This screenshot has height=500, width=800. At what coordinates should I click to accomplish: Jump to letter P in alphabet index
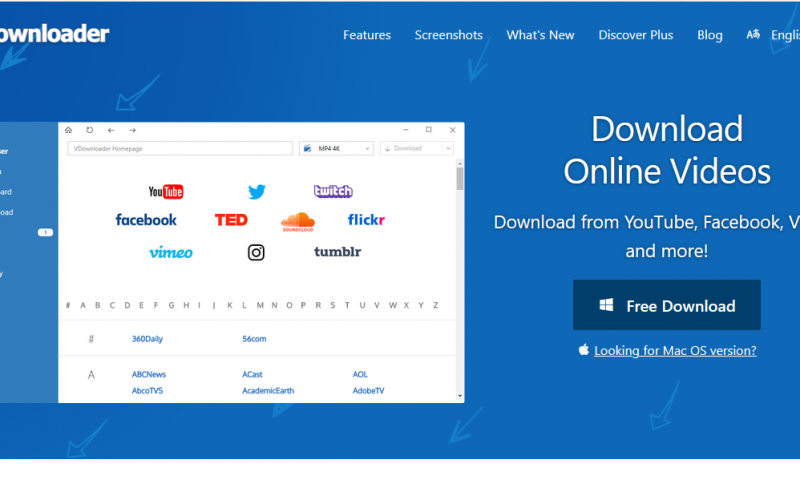(303, 305)
